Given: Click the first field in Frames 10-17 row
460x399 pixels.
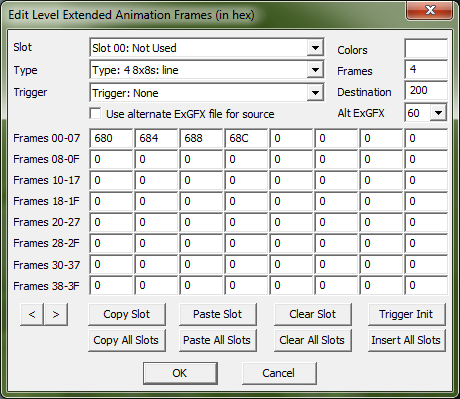Looking at the screenshot, I should point(111,180).
